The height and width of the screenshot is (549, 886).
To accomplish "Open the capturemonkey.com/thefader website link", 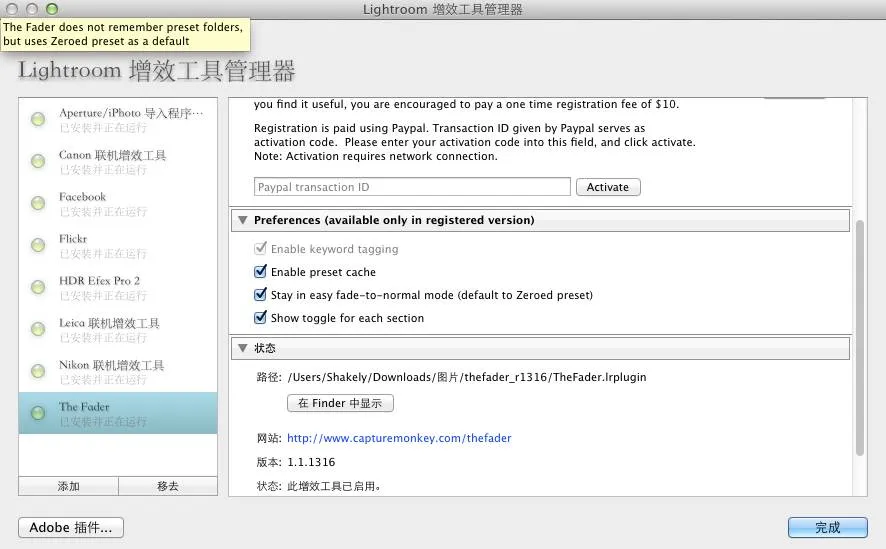I will pos(399,438).
